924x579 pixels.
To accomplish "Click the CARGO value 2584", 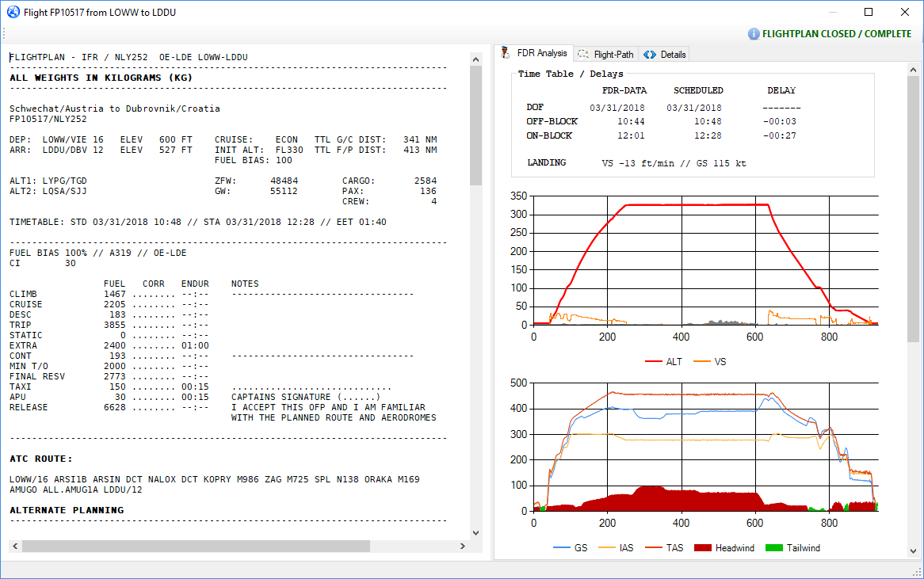I will pos(426,181).
